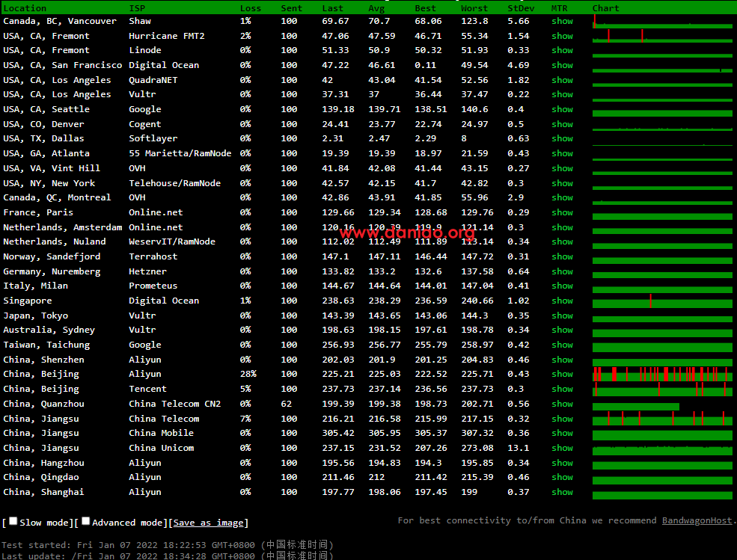Image resolution: width=737 pixels, height=560 pixels.
Task: Show MTR for Canada, BC, Vancouver Shaw
Action: tap(562, 21)
